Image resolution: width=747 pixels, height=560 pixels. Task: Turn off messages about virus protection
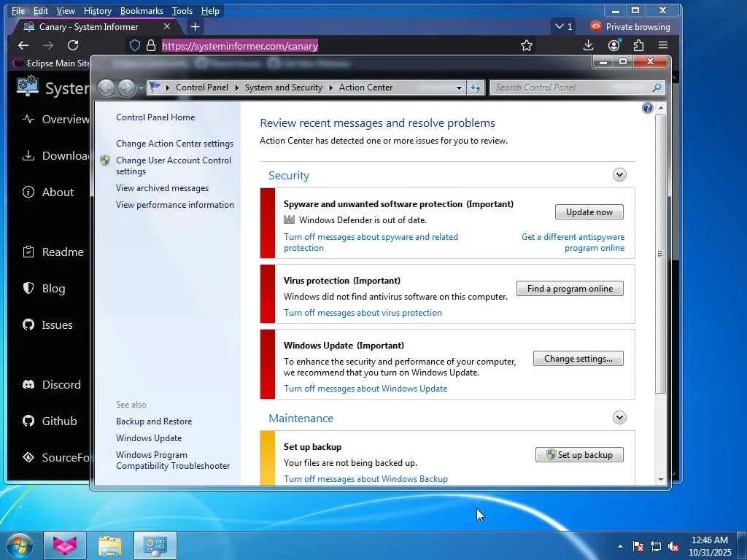point(363,312)
